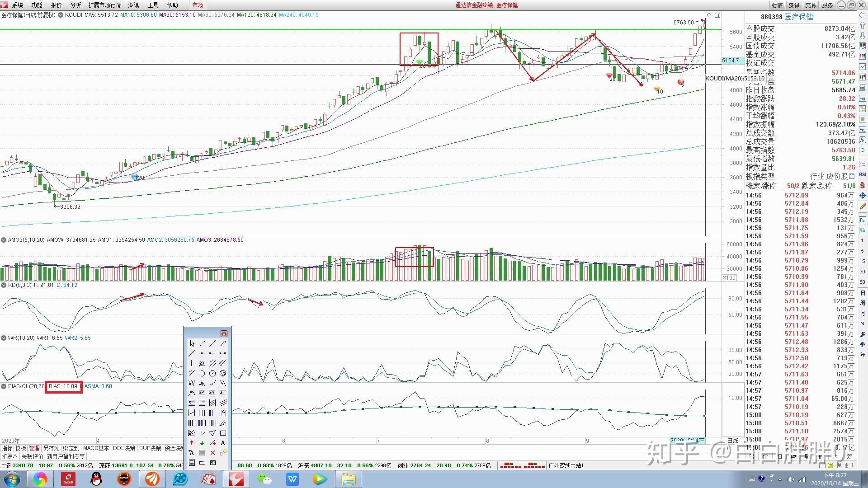Screen dimensions: 868x488
Task: Select the text annotation A tool
Action: point(223,443)
